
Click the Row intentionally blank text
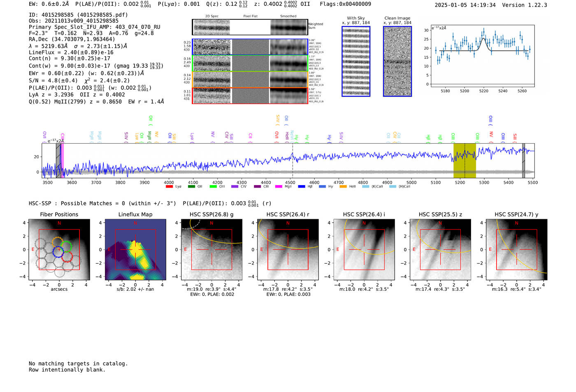pos(67,370)
